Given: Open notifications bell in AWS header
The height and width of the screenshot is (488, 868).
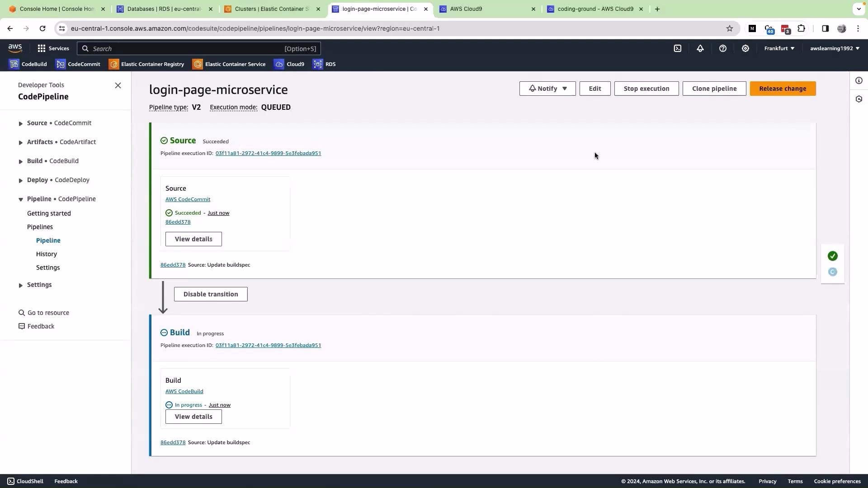Looking at the screenshot, I should tap(700, 48).
